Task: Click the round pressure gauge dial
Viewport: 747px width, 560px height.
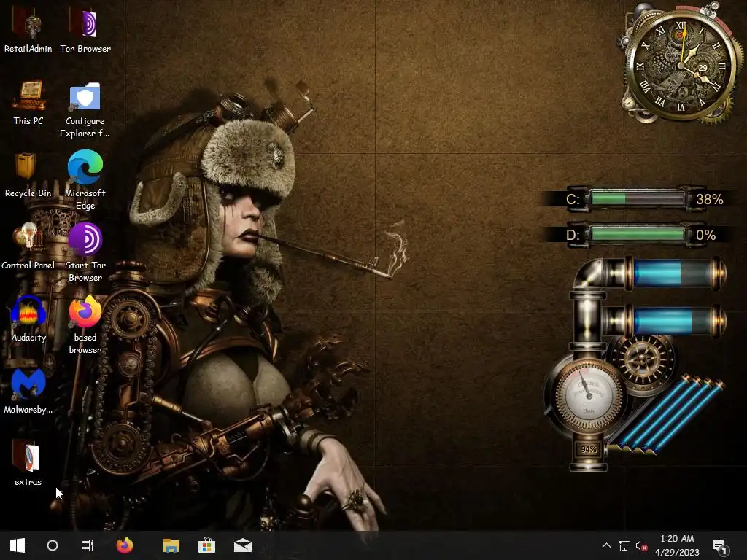Action: click(x=589, y=394)
